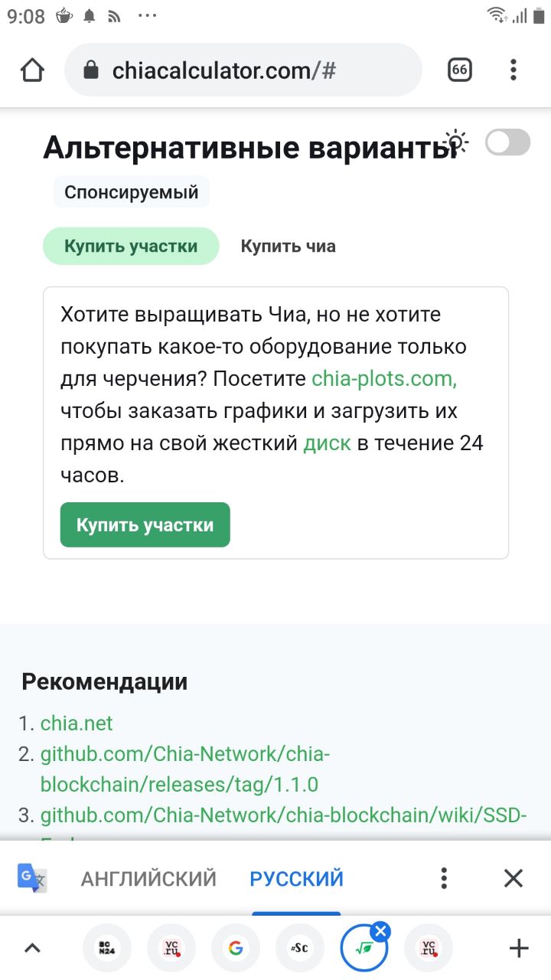Click the sun brightness icon

457,142
